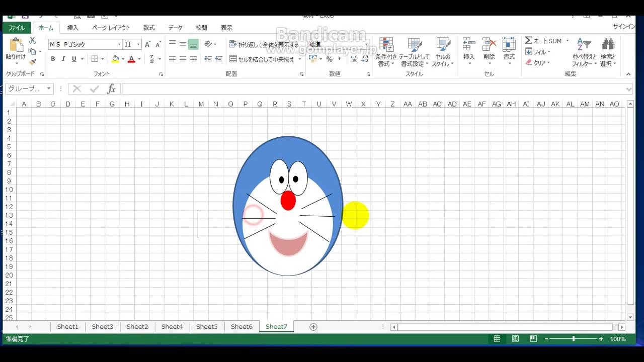Viewport: 644px width, 362px height.
Task: Open Format as Table (テーブルとして書式設定)
Action: [x=415, y=52]
